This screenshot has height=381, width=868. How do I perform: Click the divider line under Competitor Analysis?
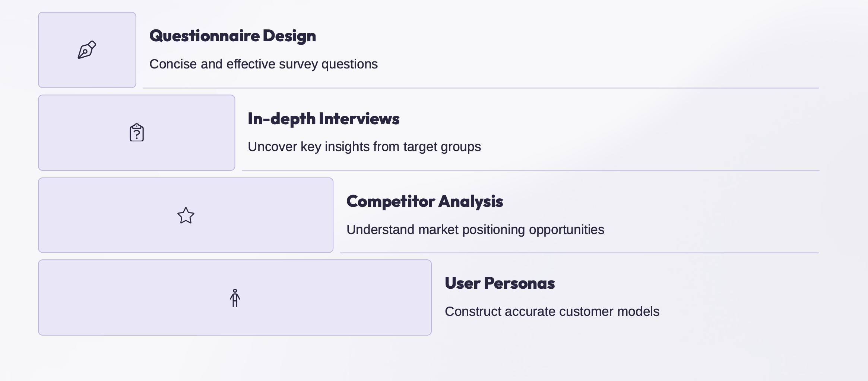[579, 253]
